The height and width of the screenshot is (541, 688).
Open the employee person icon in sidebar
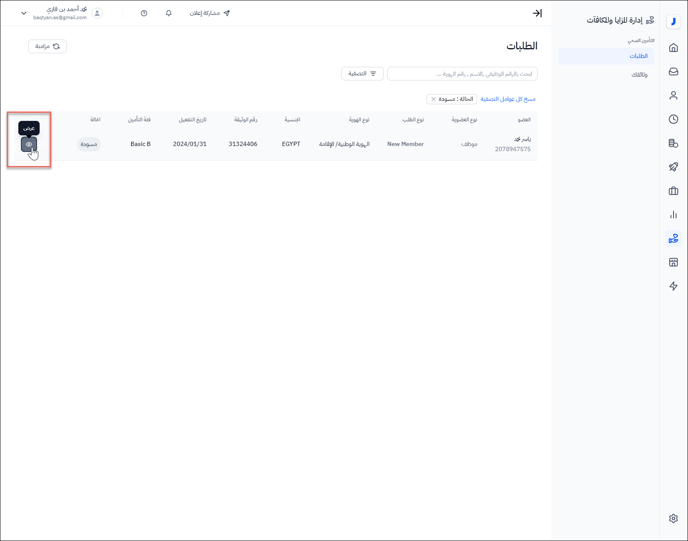(673, 96)
